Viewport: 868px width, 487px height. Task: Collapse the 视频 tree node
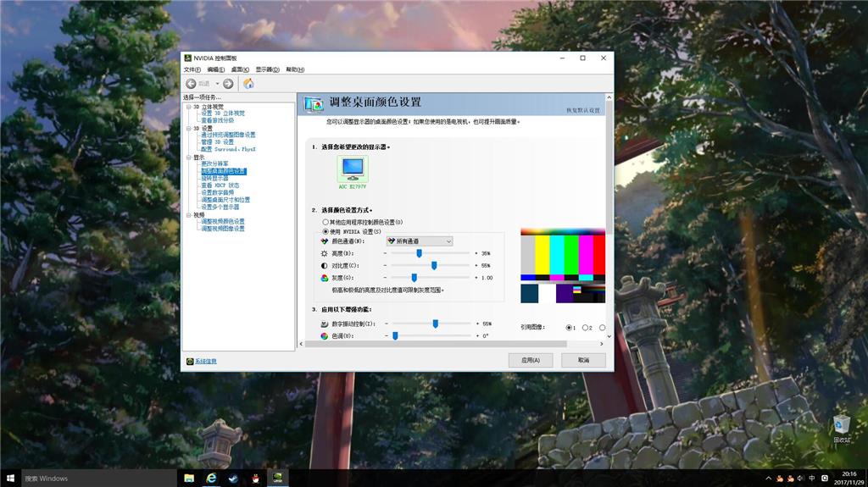(188, 215)
